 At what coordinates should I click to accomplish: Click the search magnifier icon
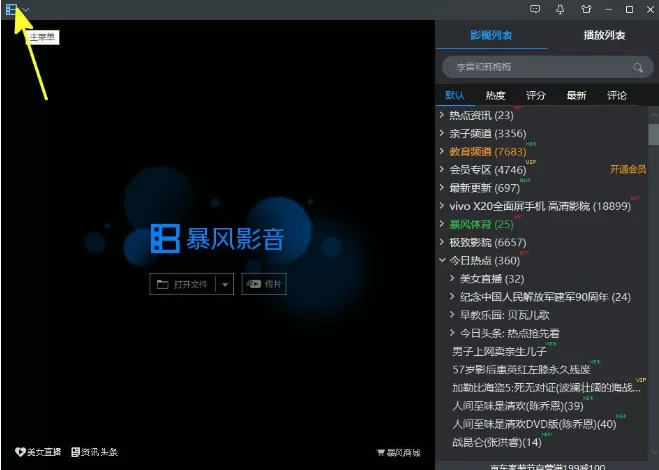tap(638, 67)
